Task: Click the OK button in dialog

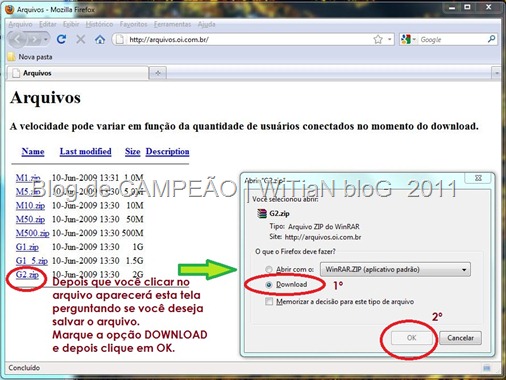Action: (x=412, y=338)
